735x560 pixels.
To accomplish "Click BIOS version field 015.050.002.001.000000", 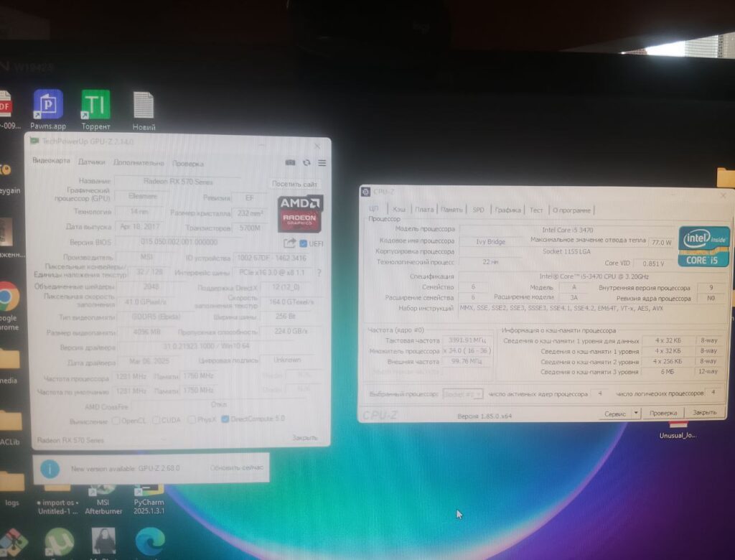I will (179, 242).
